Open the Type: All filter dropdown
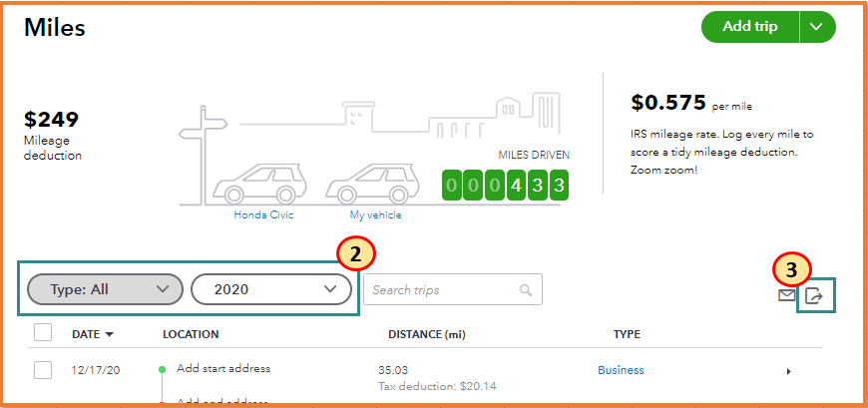Viewport: 868px width, 408px height. [105, 289]
